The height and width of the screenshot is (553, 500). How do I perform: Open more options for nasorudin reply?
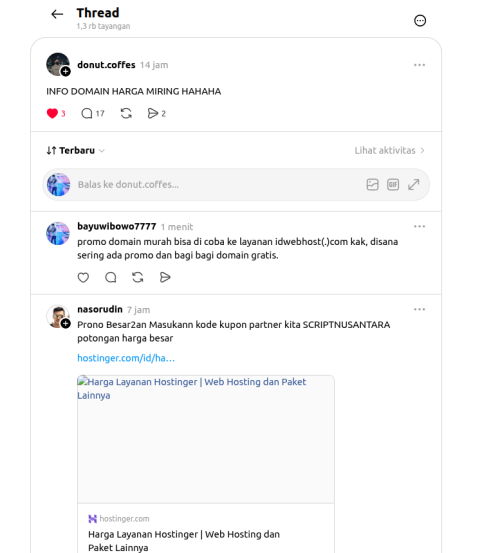tap(419, 309)
